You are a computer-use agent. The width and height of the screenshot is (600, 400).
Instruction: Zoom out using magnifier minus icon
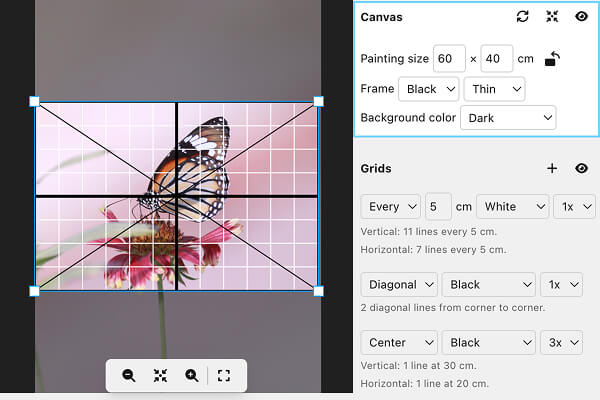(x=129, y=376)
